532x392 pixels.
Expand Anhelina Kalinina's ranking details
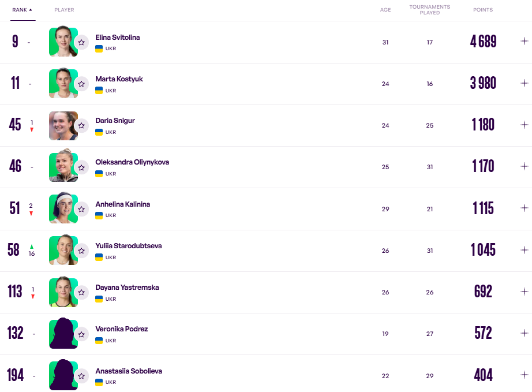(x=524, y=208)
